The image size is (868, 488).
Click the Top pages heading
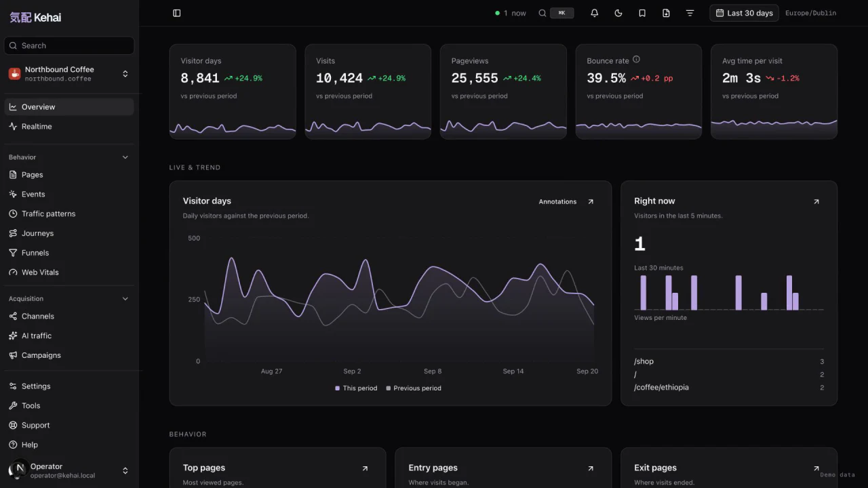204,468
